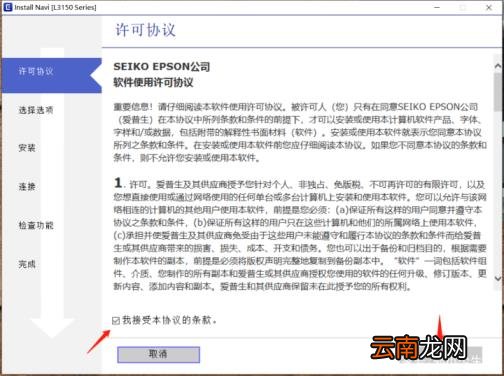The height and width of the screenshot is (376, 504).
Task: Close the Install Navi window
Action: (489, 7)
